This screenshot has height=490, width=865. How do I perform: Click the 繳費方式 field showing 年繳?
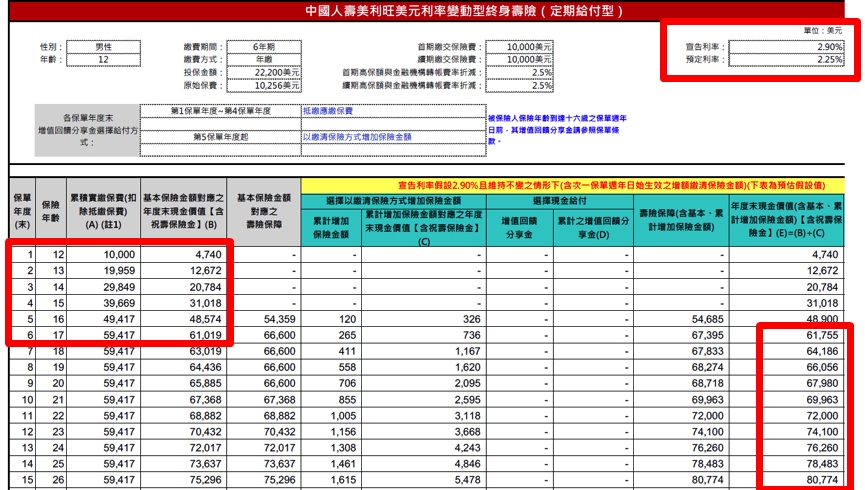[x=264, y=60]
